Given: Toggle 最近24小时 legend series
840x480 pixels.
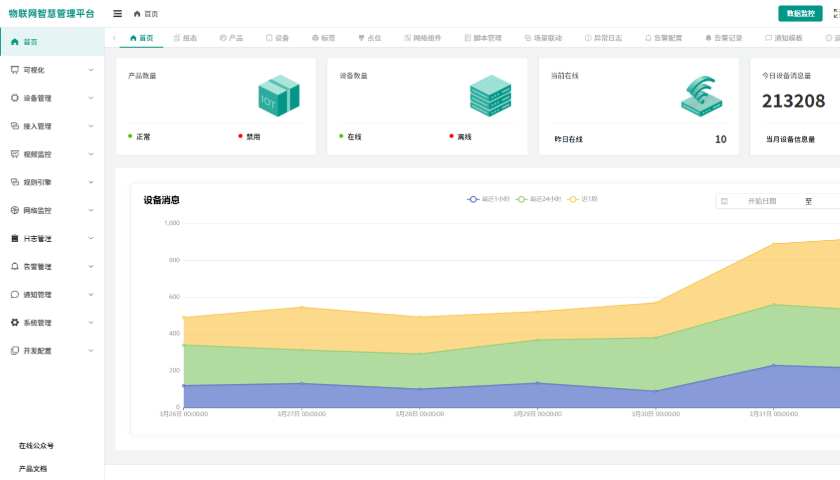Looking at the screenshot, I should pos(538,199).
